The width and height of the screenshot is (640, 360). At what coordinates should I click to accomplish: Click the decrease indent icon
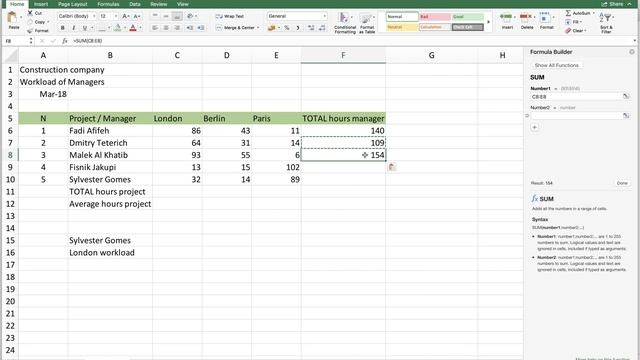coord(190,28)
